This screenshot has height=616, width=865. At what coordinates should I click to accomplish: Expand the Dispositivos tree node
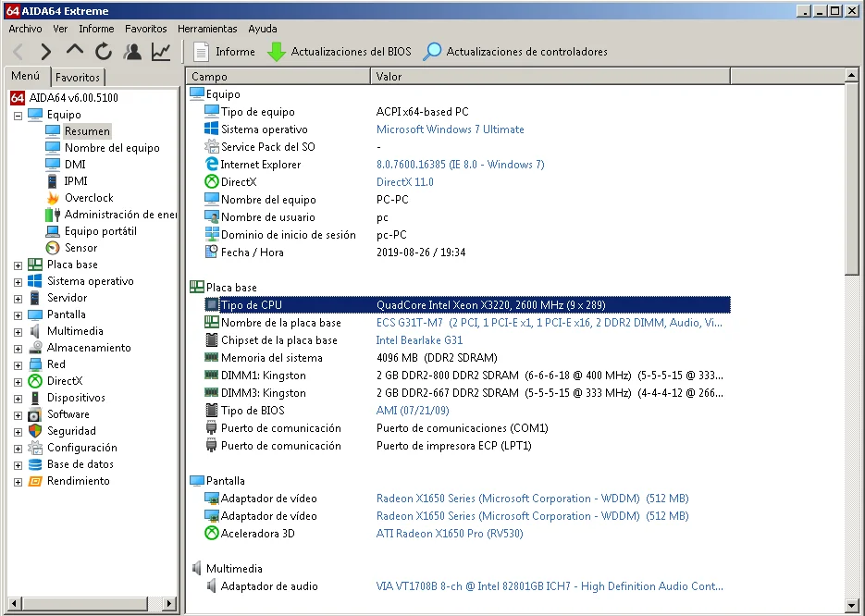click(18, 399)
